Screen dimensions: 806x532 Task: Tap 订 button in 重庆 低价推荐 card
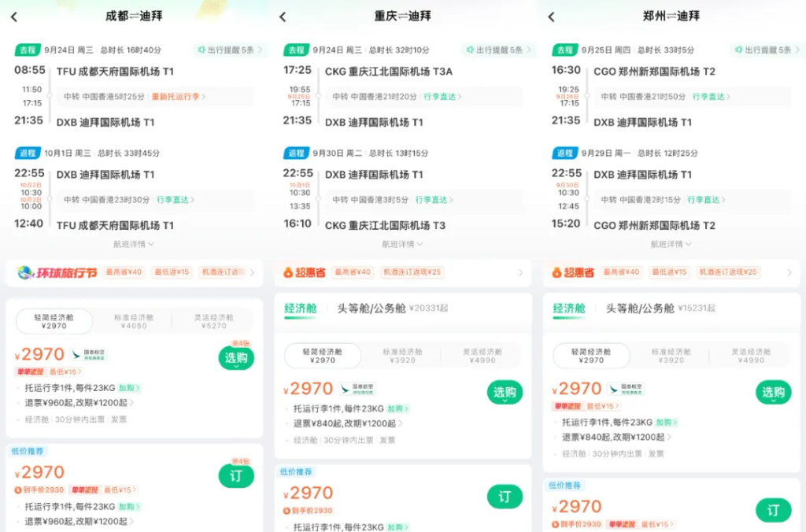click(505, 497)
